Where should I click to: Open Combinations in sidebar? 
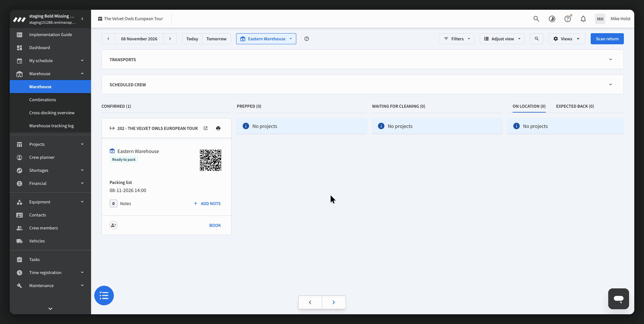[50, 100]
